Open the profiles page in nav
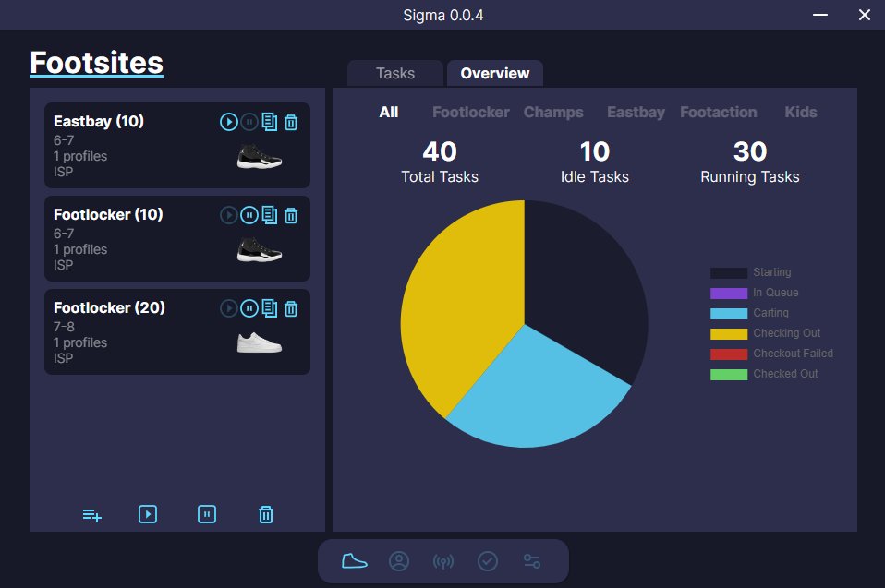This screenshot has width=885, height=588. click(x=399, y=561)
